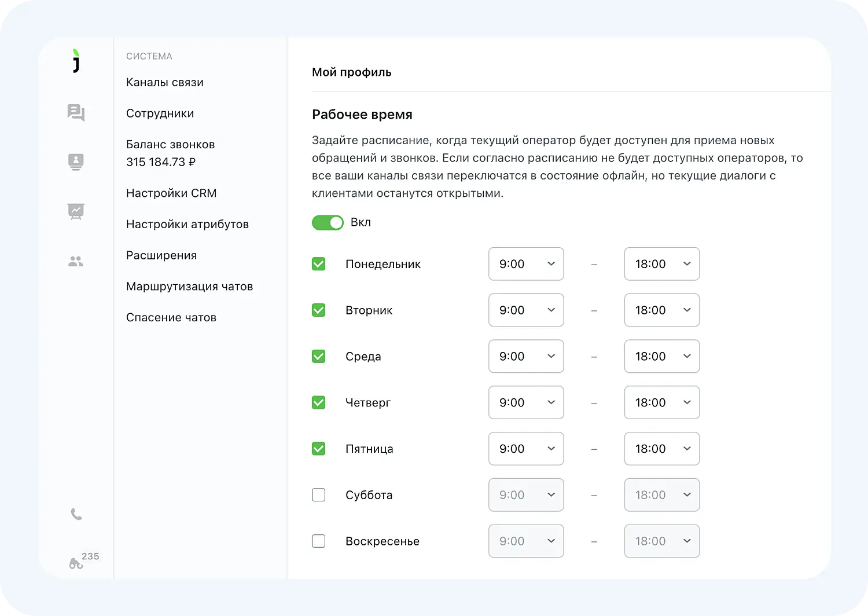This screenshot has height=616, width=868.
Task: Open Понедельник start time dropdown
Action: (x=526, y=264)
